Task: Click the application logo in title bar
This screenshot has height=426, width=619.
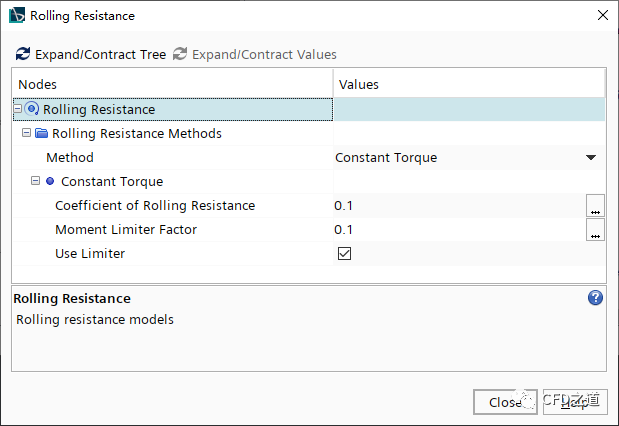Action: click(17, 16)
